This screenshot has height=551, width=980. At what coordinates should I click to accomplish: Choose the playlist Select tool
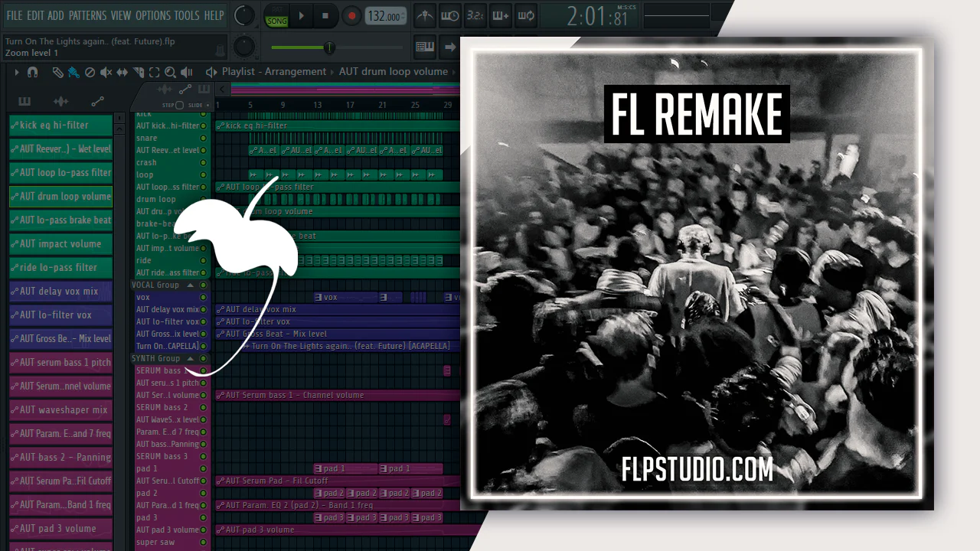tap(155, 72)
